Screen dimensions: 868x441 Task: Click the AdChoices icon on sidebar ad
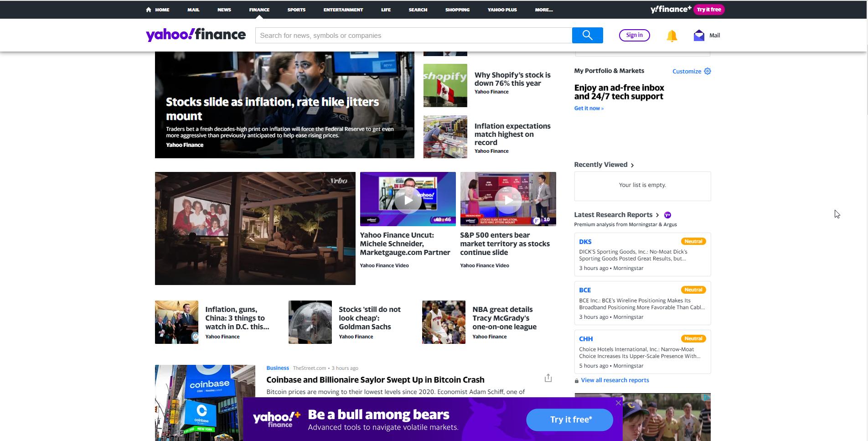(x=706, y=397)
